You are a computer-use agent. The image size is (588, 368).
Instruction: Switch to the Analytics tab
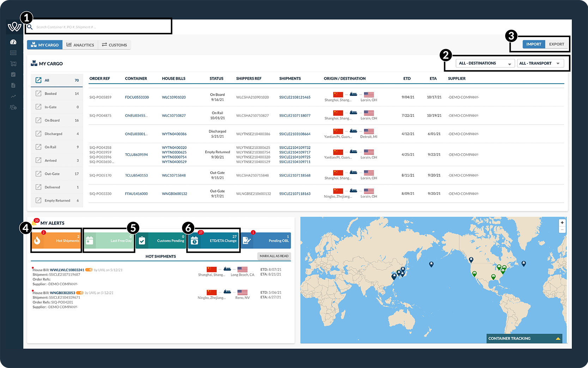(80, 45)
